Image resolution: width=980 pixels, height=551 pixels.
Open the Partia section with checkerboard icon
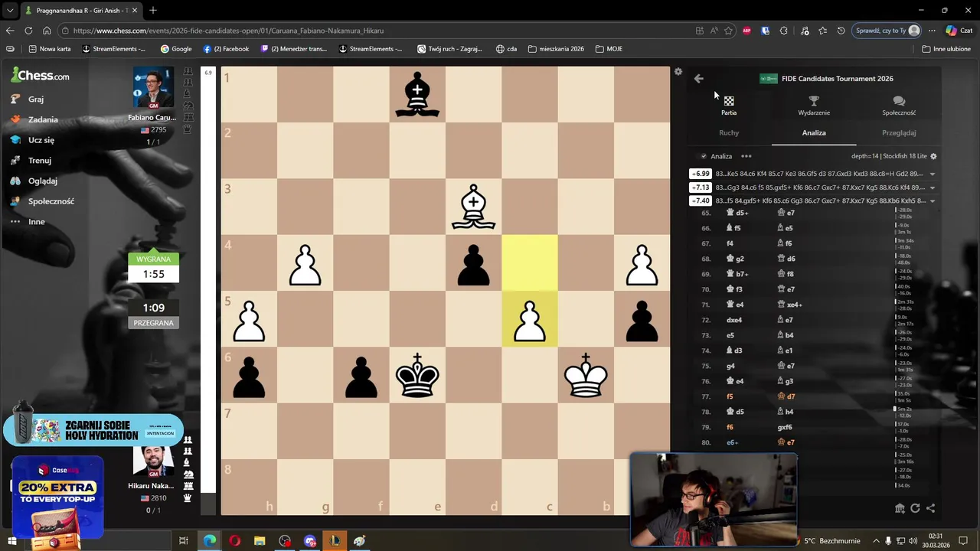click(x=729, y=106)
